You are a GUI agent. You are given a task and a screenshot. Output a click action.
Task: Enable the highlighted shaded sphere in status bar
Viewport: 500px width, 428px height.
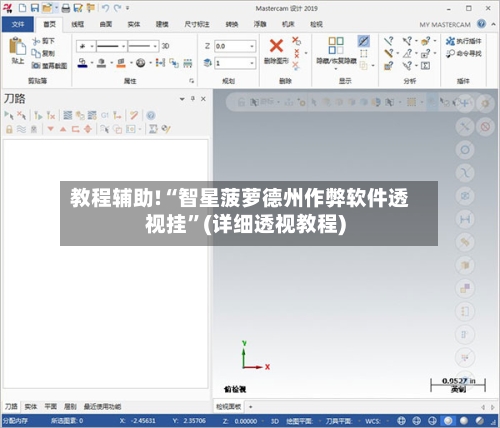pyautogui.click(x=448, y=421)
